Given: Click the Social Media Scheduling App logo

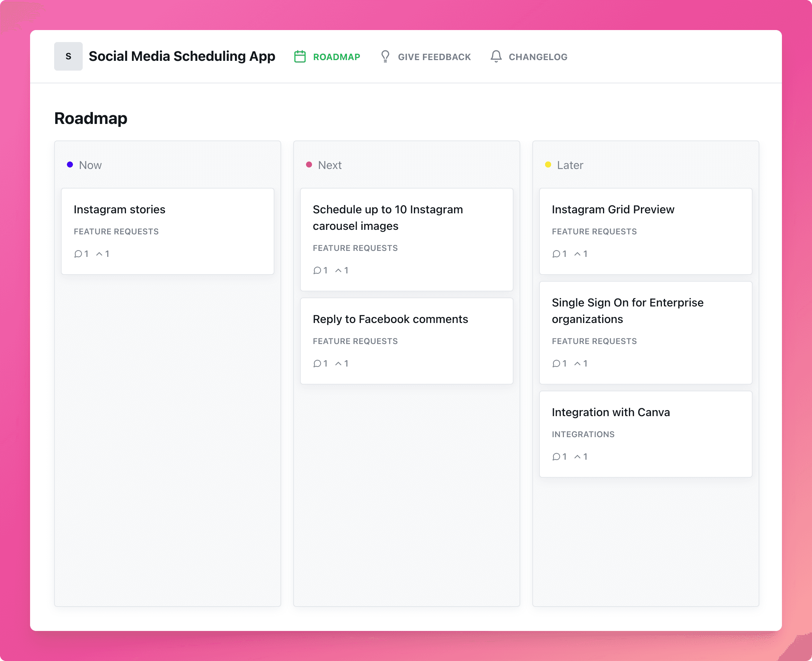Looking at the screenshot, I should click(67, 57).
